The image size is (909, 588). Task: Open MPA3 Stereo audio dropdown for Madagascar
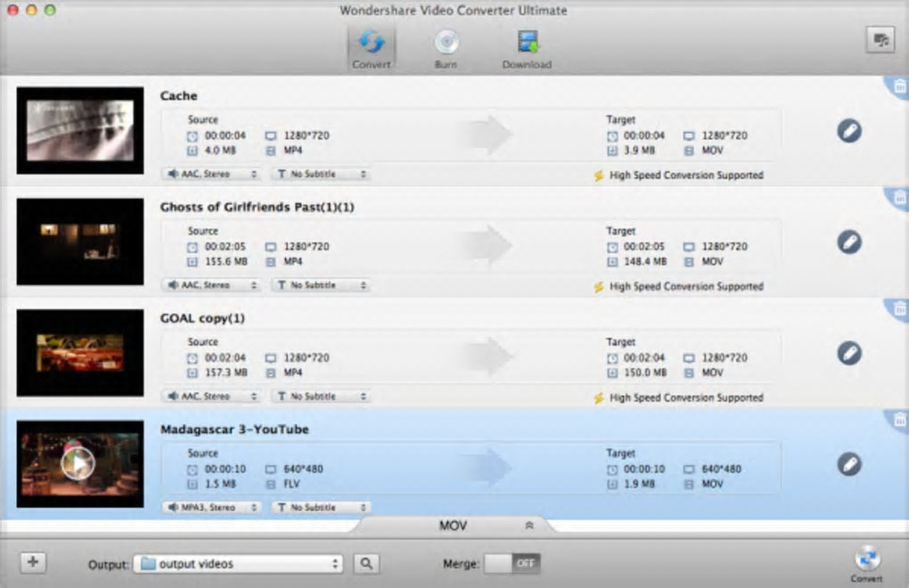tap(211, 508)
